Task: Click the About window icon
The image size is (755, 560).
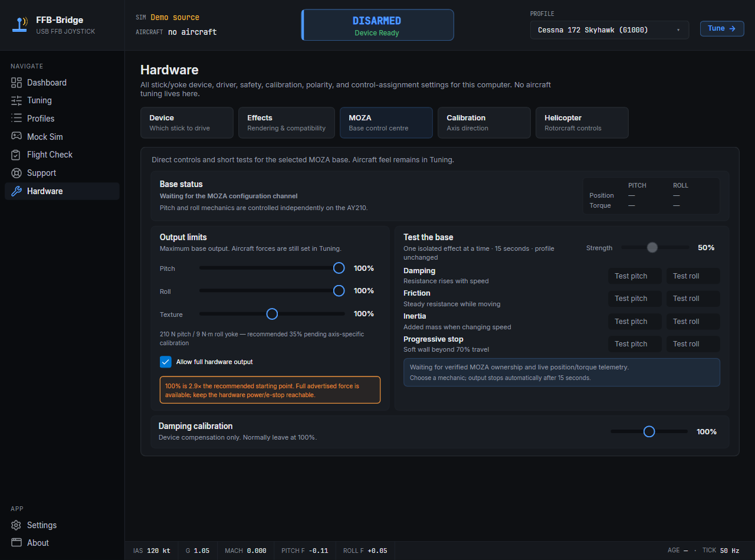Action: (x=17, y=543)
